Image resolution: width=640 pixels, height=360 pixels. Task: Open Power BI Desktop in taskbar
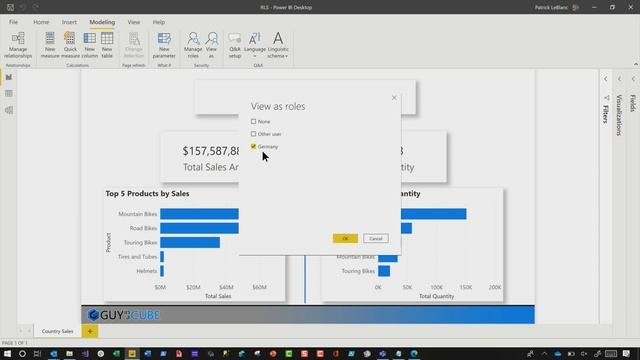(132, 353)
